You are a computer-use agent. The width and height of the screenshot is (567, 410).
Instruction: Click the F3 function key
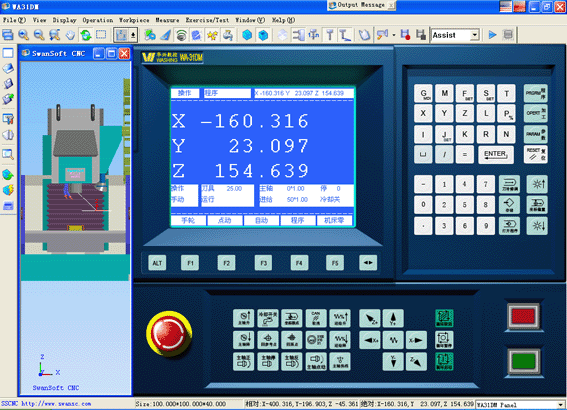263,263
